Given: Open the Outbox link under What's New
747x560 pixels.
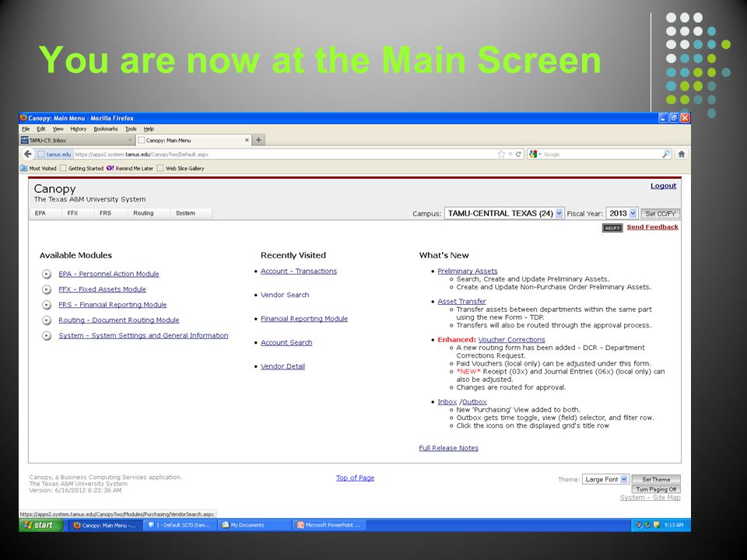Looking at the screenshot, I should [x=474, y=402].
